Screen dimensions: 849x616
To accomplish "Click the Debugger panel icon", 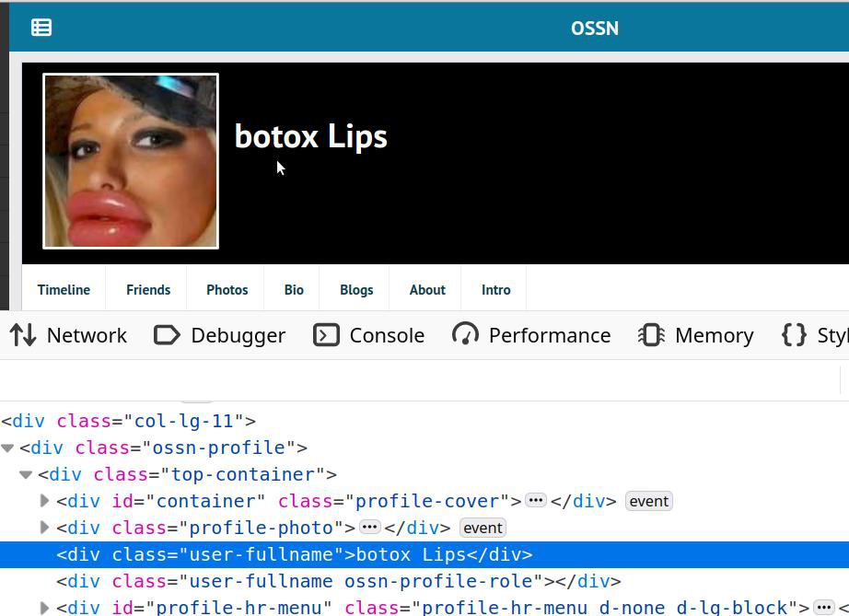I will pyautogui.click(x=167, y=335).
